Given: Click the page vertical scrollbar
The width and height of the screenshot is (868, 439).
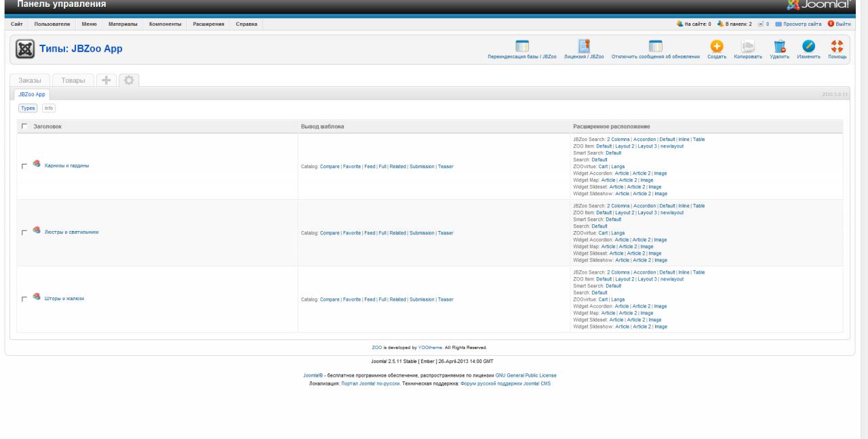Looking at the screenshot, I should pyautogui.click(x=863, y=203).
